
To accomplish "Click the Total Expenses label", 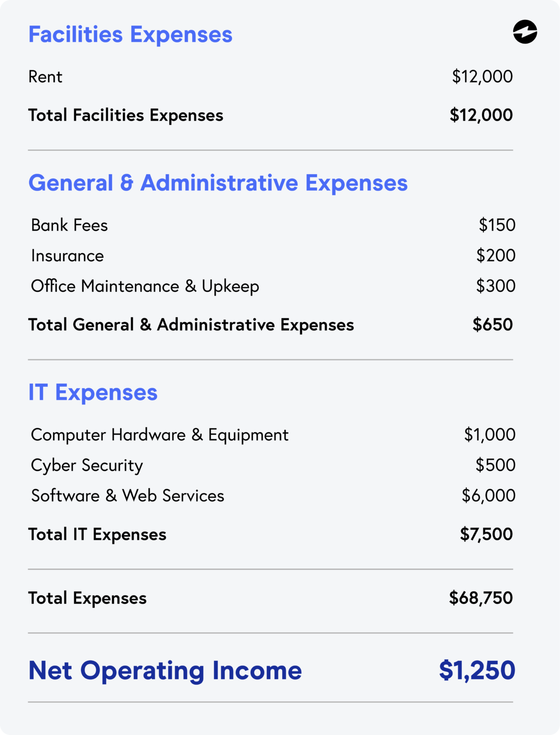I will coord(88,598).
